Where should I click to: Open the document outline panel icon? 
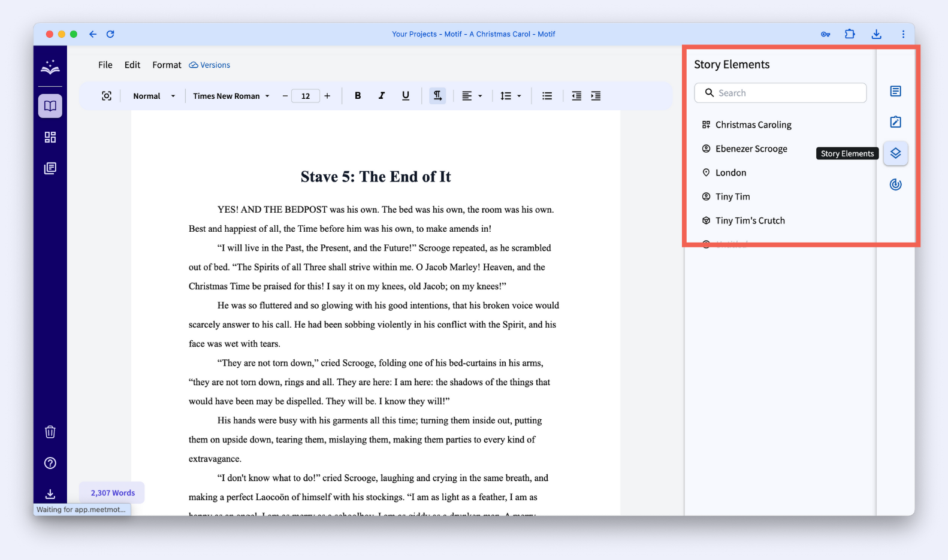896,91
